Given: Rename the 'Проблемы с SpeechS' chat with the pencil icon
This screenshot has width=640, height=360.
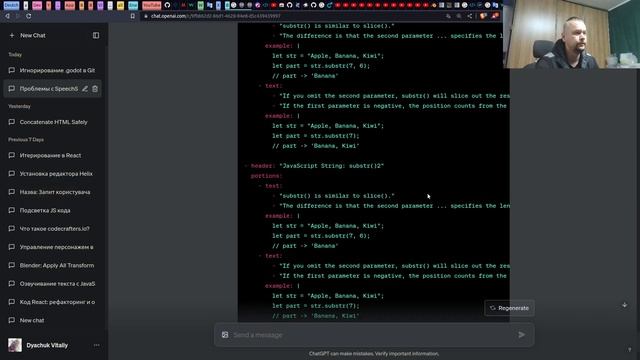Looking at the screenshot, I should pyautogui.click(x=85, y=89).
